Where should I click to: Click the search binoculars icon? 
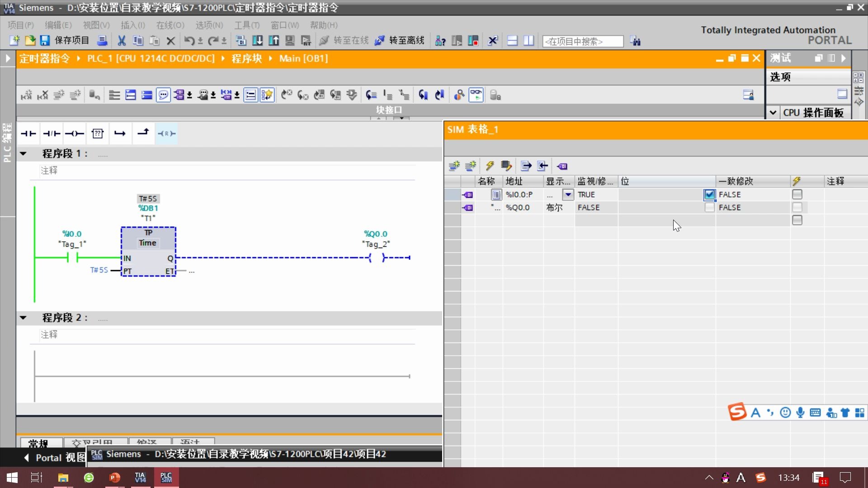pos(635,41)
